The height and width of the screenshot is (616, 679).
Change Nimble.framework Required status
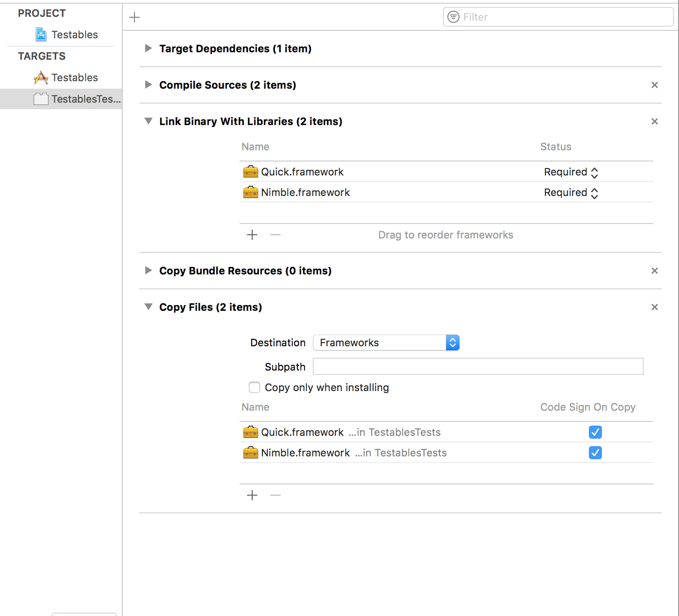(571, 193)
